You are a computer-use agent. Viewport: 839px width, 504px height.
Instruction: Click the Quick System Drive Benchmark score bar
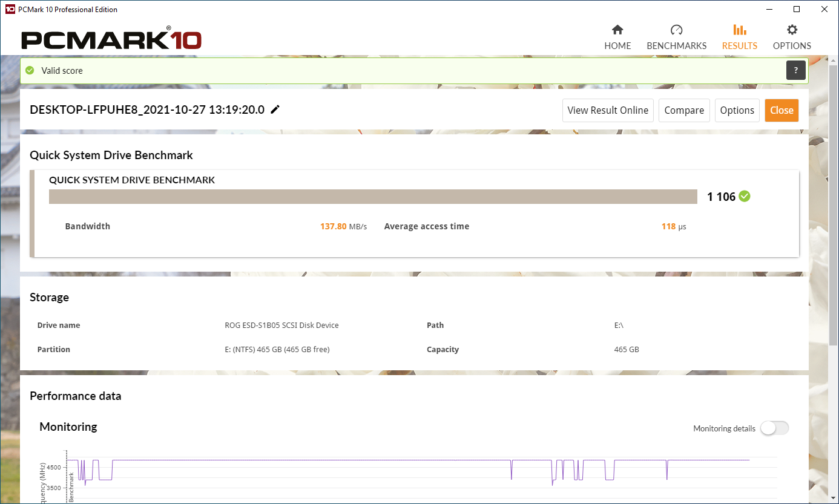(x=373, y=197)
